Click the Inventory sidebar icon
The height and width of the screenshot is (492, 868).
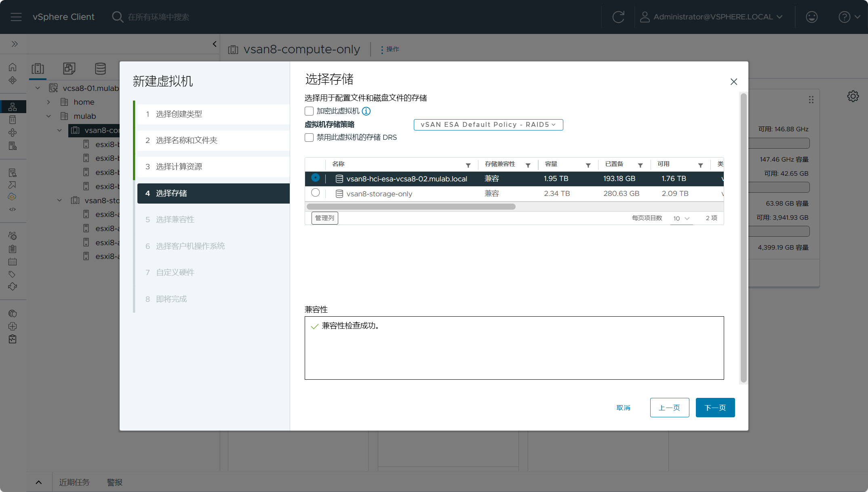13,107
